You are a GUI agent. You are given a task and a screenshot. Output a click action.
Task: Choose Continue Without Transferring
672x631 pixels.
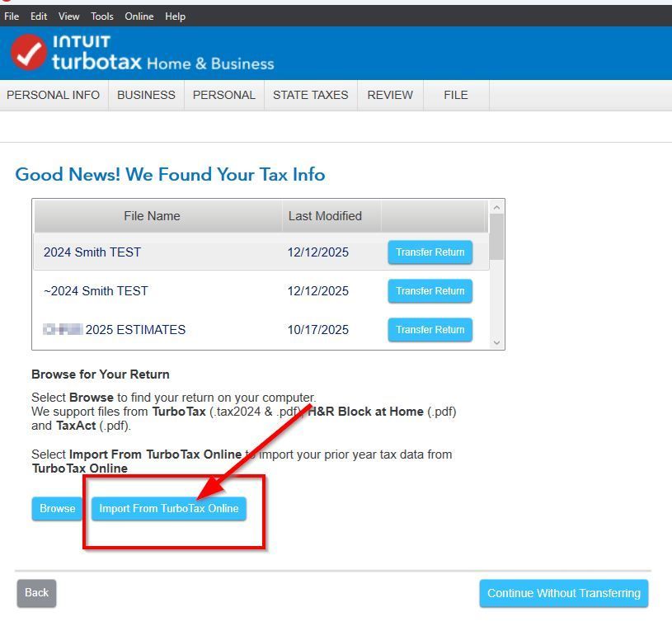563,593
